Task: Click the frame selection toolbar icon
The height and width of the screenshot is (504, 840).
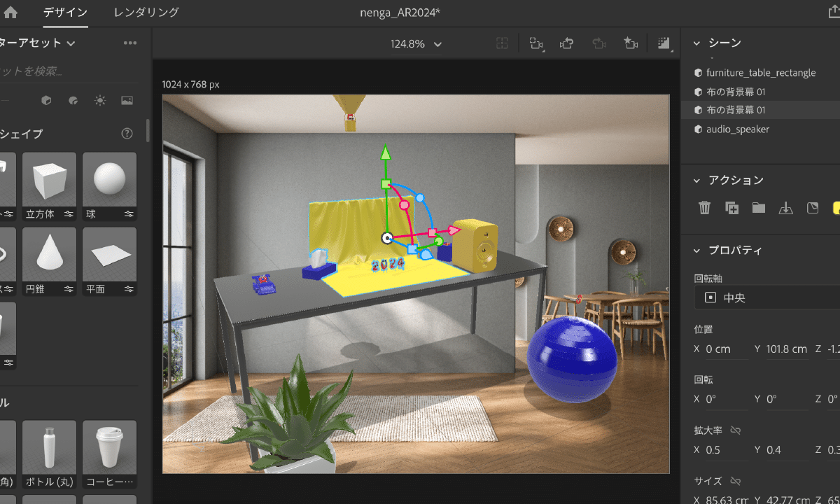Action: (x=502, y=43)
